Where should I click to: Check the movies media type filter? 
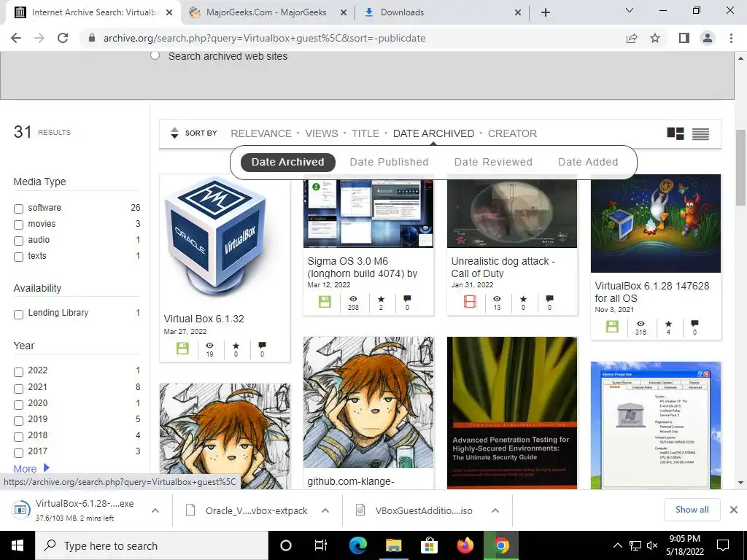point(18,225)
